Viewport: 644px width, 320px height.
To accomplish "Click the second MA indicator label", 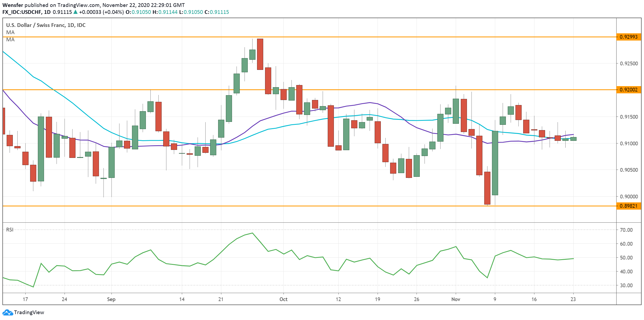I will click(10, 39).
